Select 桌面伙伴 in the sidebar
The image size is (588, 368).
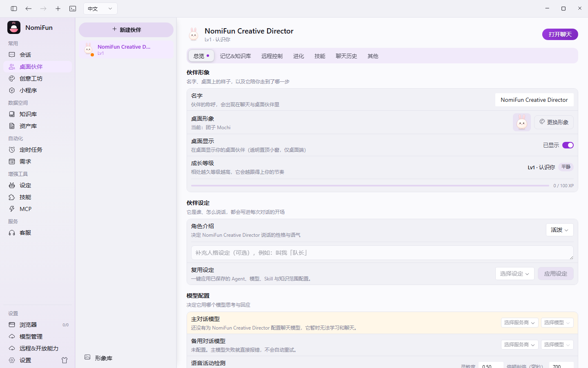[38, 67]
